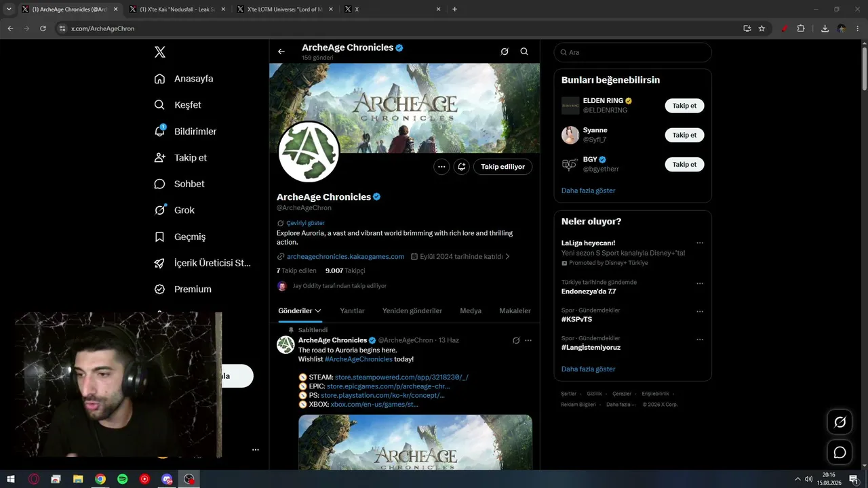Go to Anasayfa in the sidebar
The image size is (868, 488).
(x=184, y=79)
